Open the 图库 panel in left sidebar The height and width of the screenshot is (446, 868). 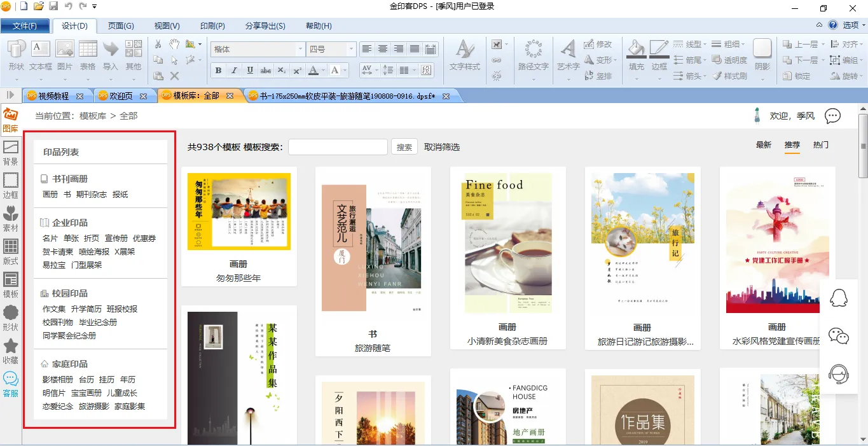(11, 120)
